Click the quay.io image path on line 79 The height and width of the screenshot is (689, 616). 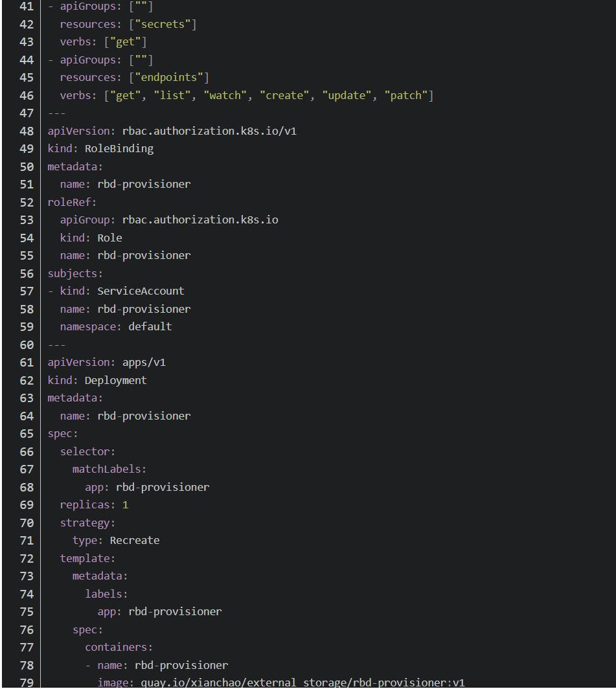click(x=302, y=683)
